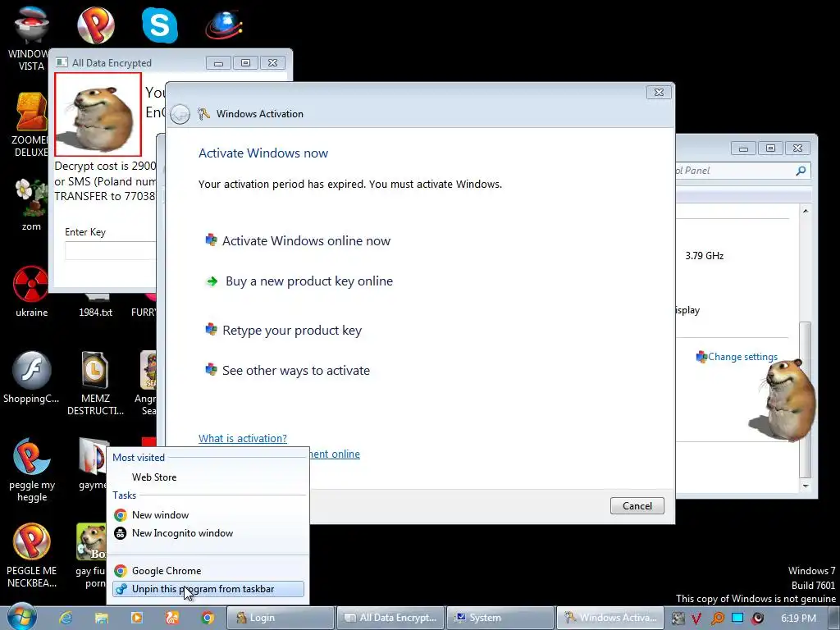
Task: Click the System window scroll-up arrow
Action: 806,211
